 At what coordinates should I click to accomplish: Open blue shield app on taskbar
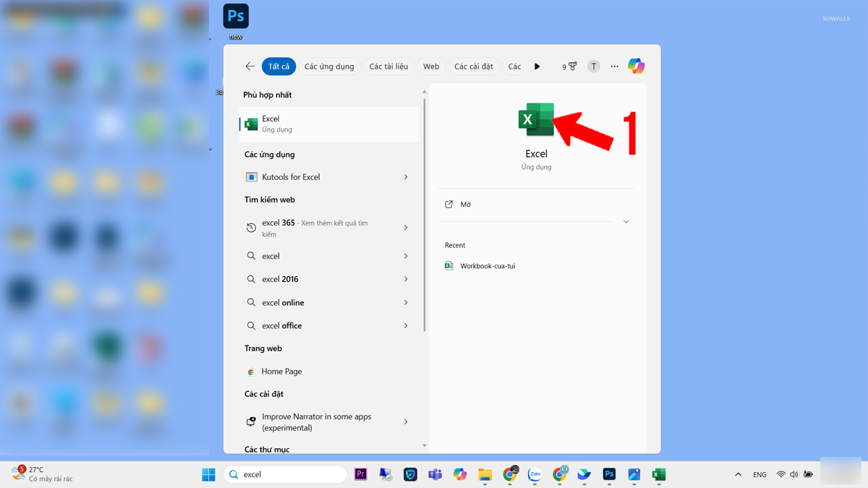tap(410, 474)
